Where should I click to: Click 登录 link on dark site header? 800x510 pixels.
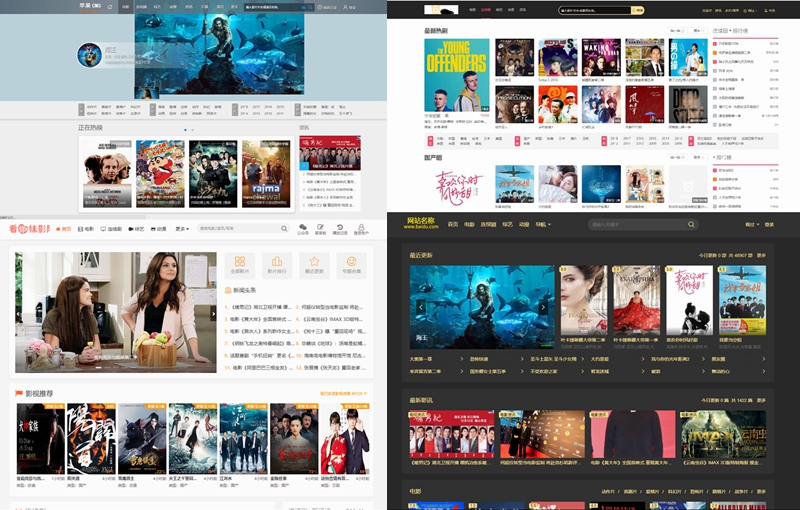point(769,224)
